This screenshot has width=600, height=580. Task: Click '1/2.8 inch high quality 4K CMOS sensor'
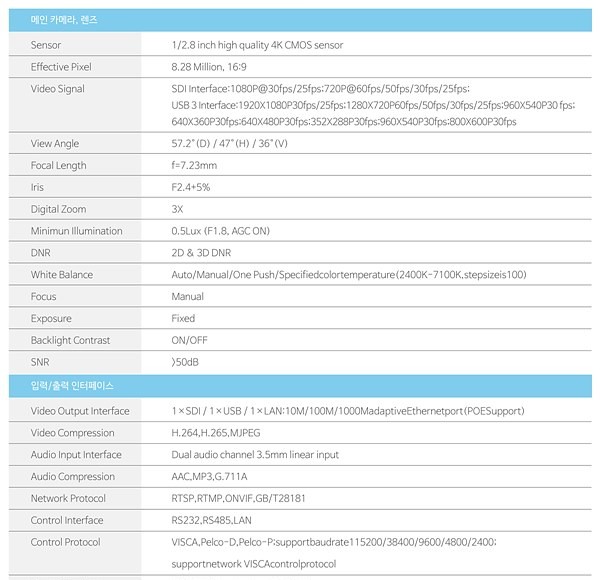[257, 45]
